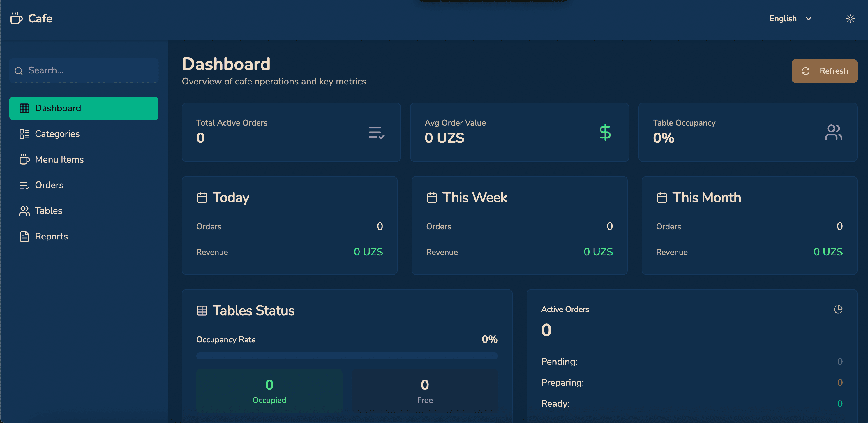Toggle light/dark theme sun icon
Image resolution: width=868 pixels, height=423 pixels.
[x=850, y=19]
